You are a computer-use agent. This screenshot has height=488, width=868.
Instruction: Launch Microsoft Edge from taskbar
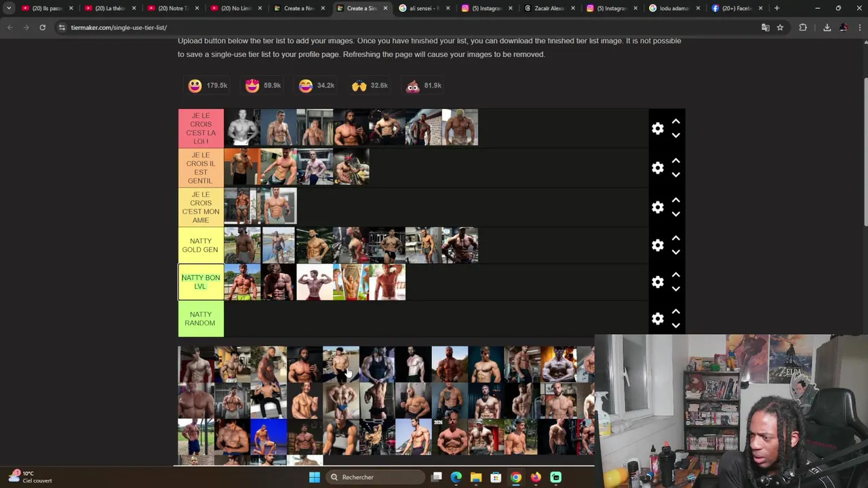[x=456, y=477]
